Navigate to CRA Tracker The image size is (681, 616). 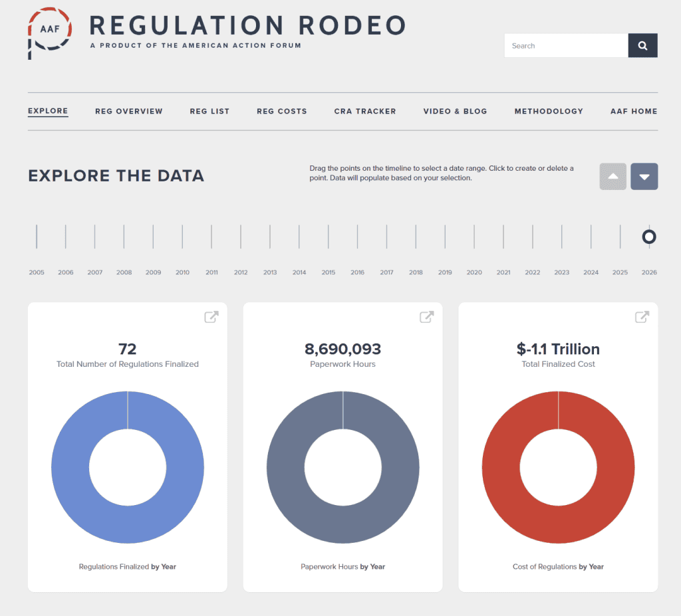(x=365, y=112)
